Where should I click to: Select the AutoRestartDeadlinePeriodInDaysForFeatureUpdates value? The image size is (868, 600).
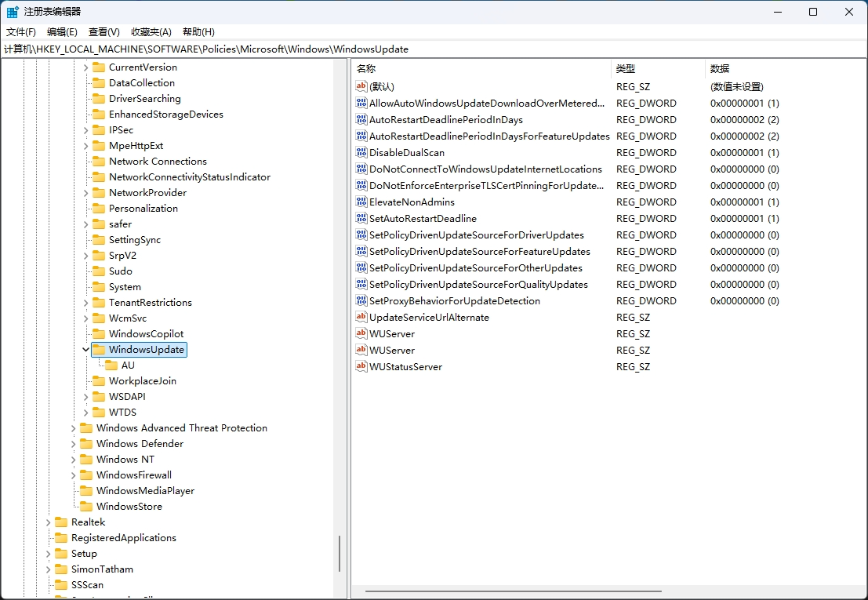(x=489, y=136)
